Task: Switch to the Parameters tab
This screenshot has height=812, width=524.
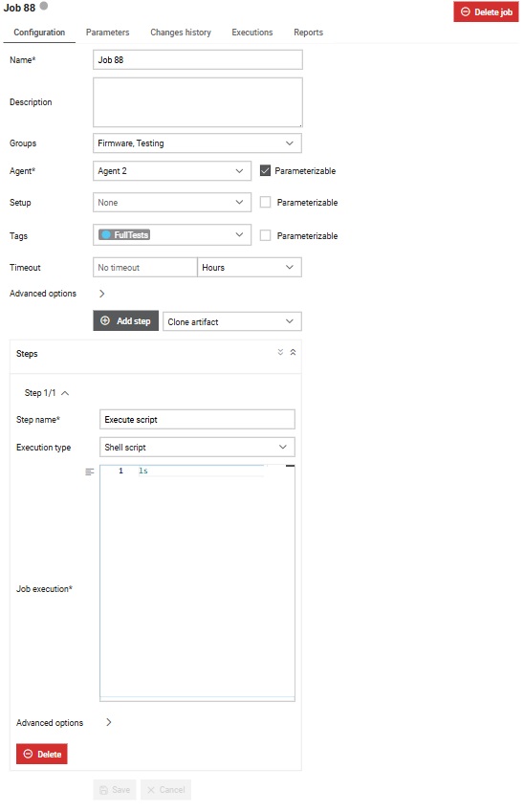Action: pos(108,33)
